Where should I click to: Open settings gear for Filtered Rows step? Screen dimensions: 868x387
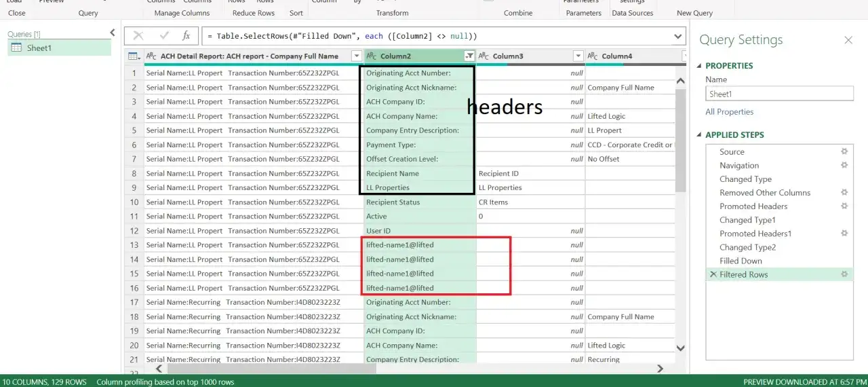click(844, 274)
